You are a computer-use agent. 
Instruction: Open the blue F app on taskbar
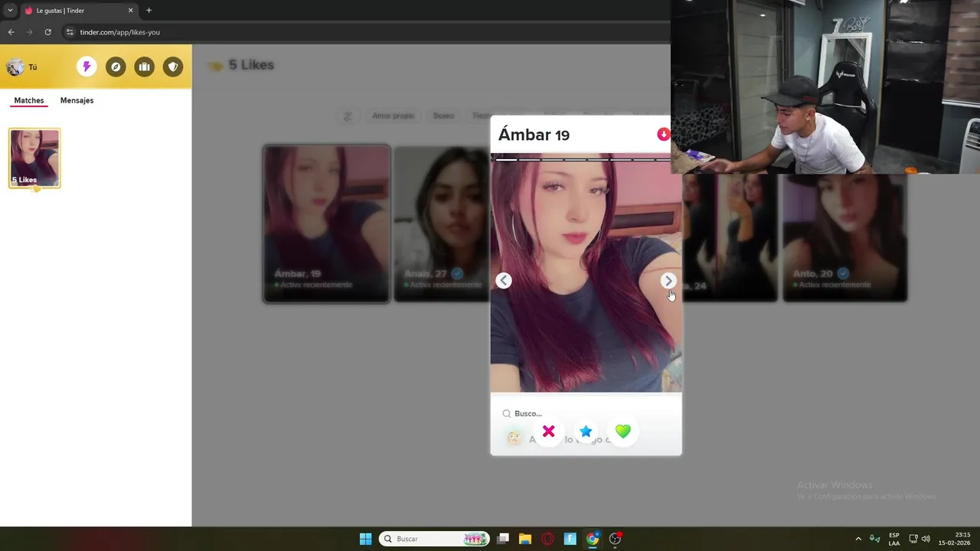(570, 539)
